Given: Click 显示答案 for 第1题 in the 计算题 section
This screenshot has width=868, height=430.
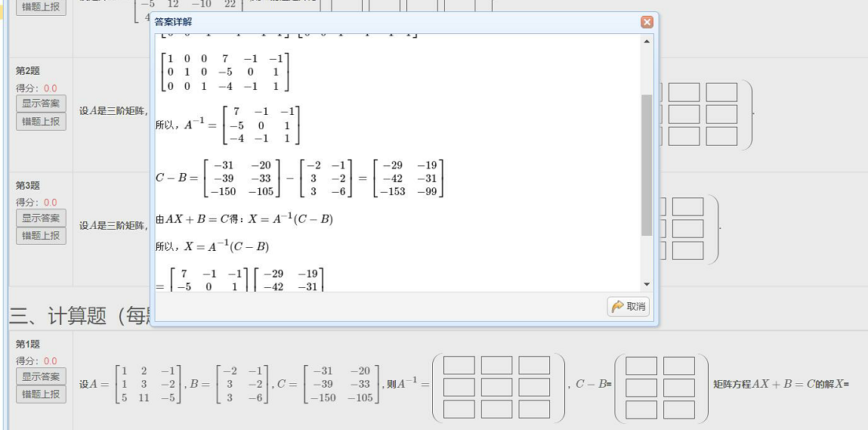Looking at the screenshot, I should 41,376.
